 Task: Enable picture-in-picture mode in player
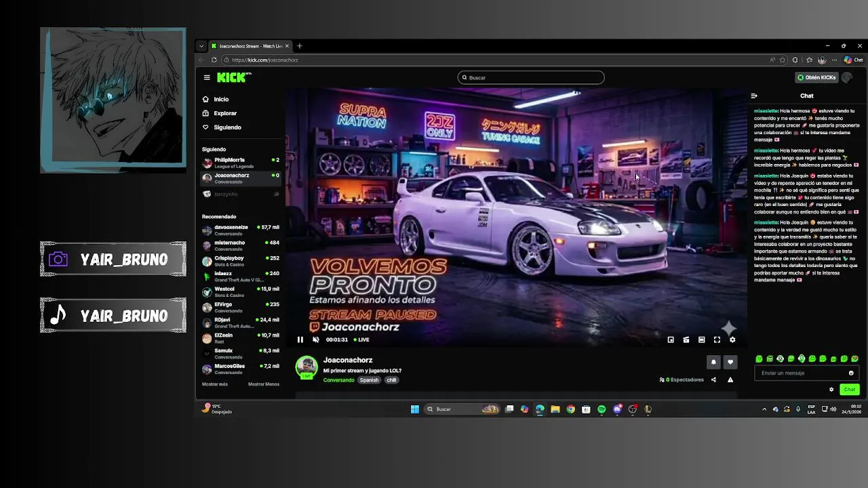point(671,340)
